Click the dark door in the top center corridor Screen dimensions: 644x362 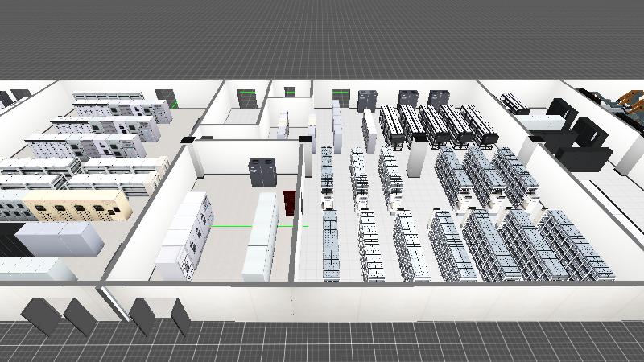coord(246,98)
